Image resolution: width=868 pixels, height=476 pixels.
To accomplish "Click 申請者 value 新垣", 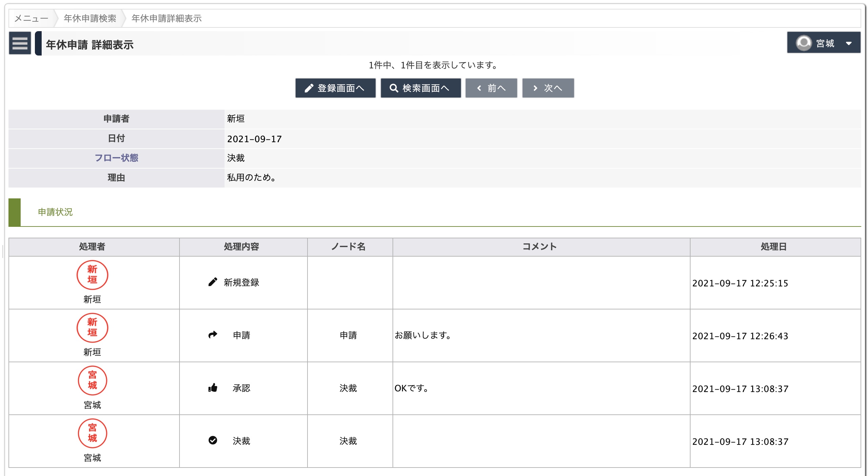I will (236, 118).
